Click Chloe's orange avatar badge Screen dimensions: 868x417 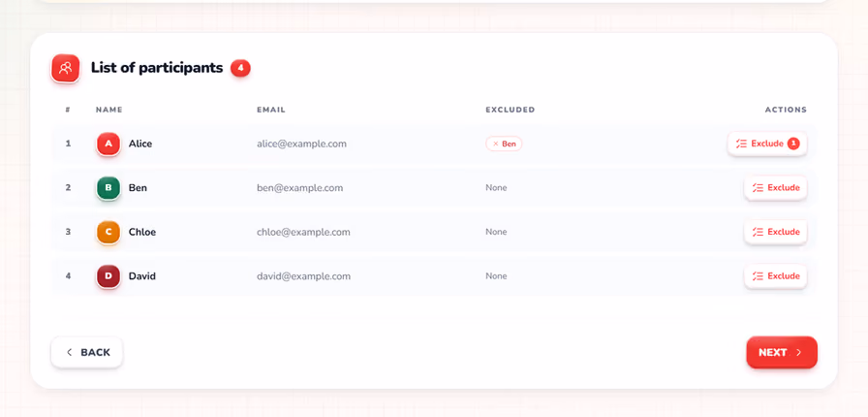[108, 232]
